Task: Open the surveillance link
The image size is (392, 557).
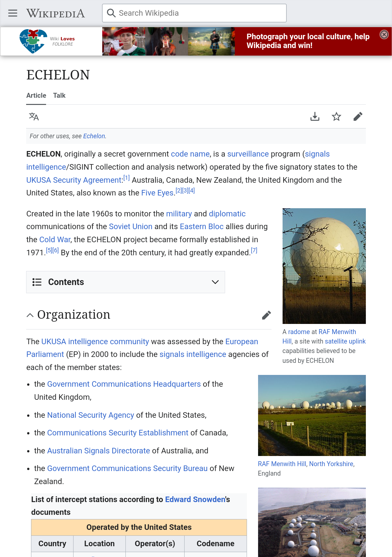Action: 248,154
